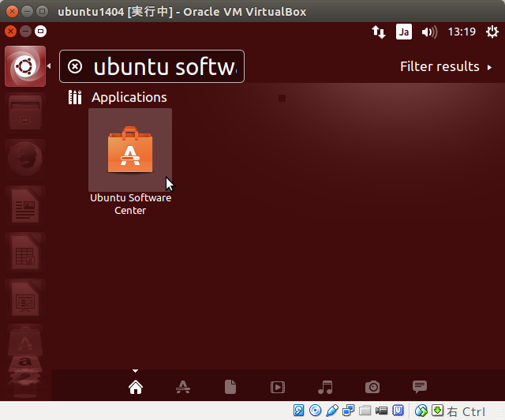Launch LibreOffice Calc from launcher
Viewport: 505px width, 420px height.
[25, 252]
